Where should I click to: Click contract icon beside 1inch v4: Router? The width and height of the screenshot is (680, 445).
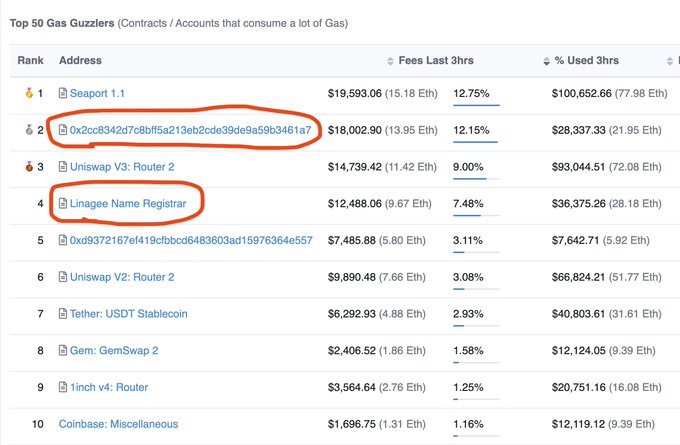[x=63, y=387]
